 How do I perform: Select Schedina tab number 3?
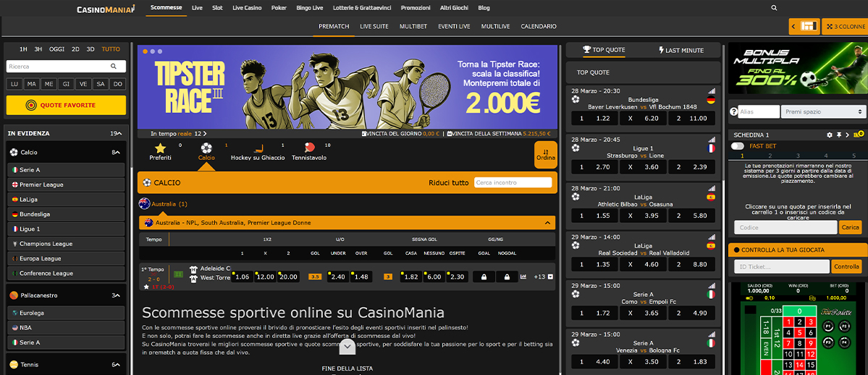[798, 156]
